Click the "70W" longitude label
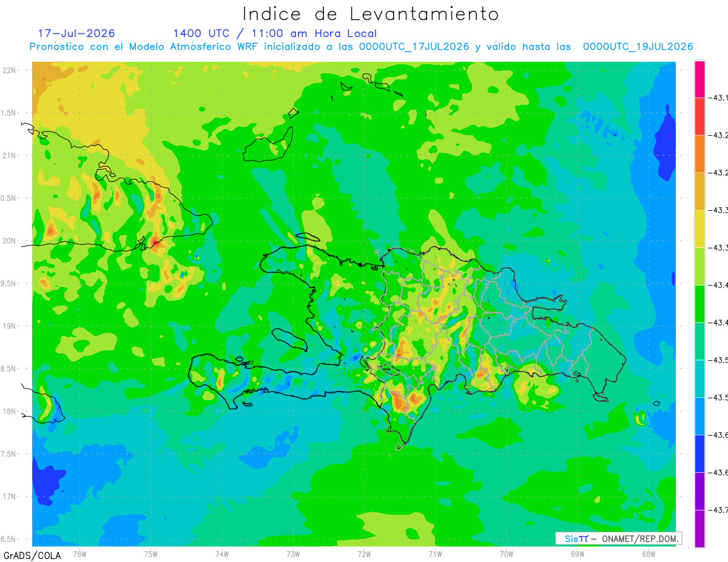Screen dimensions: 728x562 507,554
